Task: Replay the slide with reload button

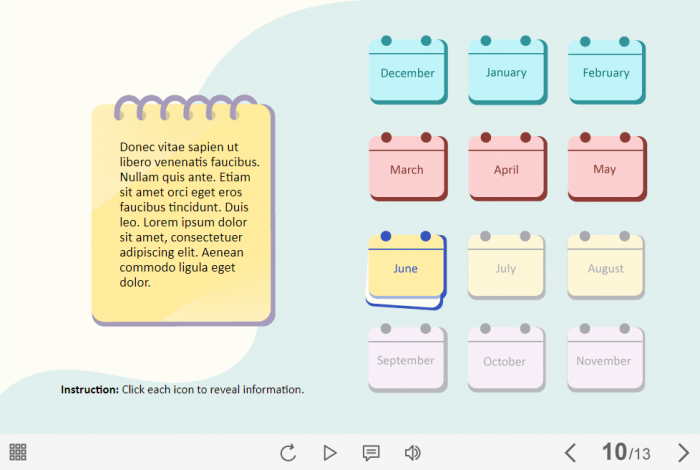Action: [288, 453]
